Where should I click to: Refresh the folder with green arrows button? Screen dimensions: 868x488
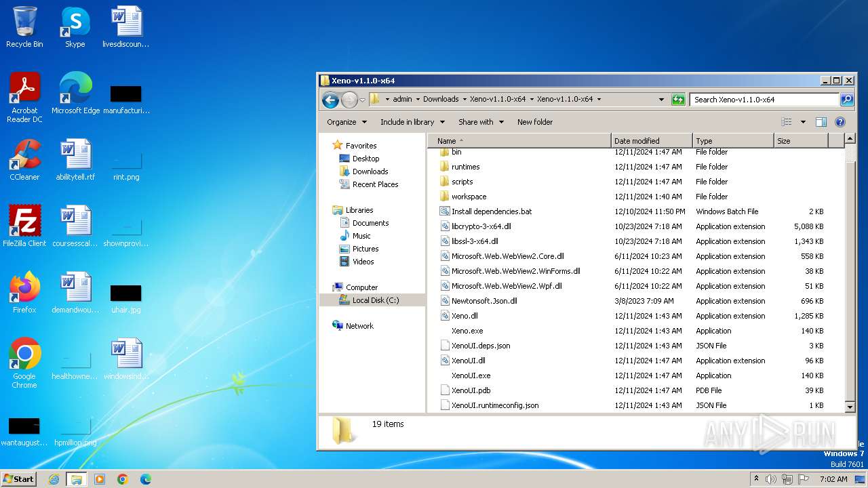678,100
